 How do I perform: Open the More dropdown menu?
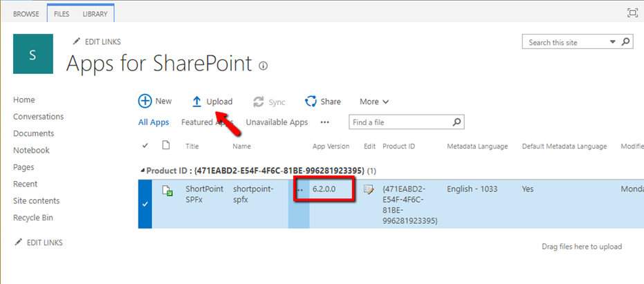pos(374,102)
